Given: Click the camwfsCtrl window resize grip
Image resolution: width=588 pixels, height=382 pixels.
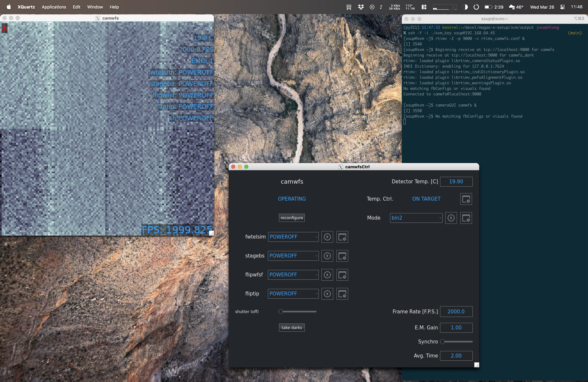Looking at the screenshot, I should point(477,365).
